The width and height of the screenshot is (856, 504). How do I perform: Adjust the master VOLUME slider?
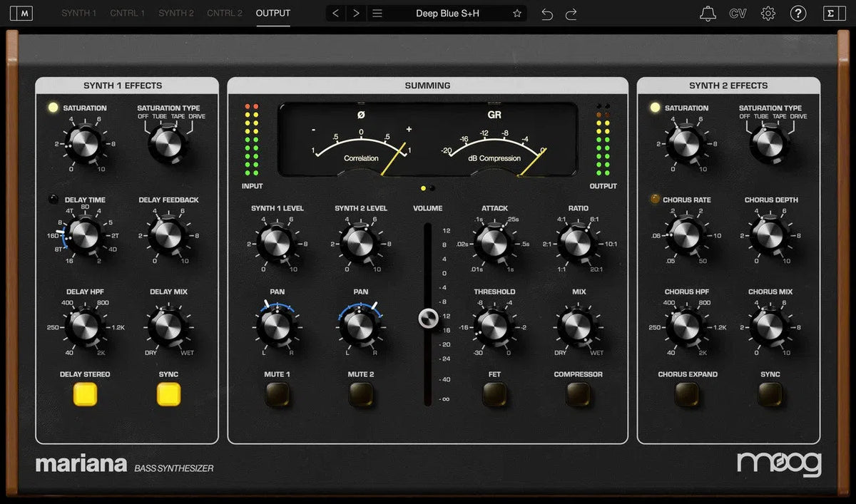(x=427, y=319)
